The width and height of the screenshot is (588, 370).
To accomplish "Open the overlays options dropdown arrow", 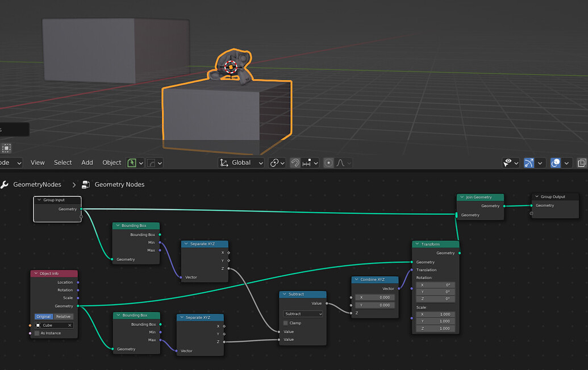I will (x=566, y=163).
